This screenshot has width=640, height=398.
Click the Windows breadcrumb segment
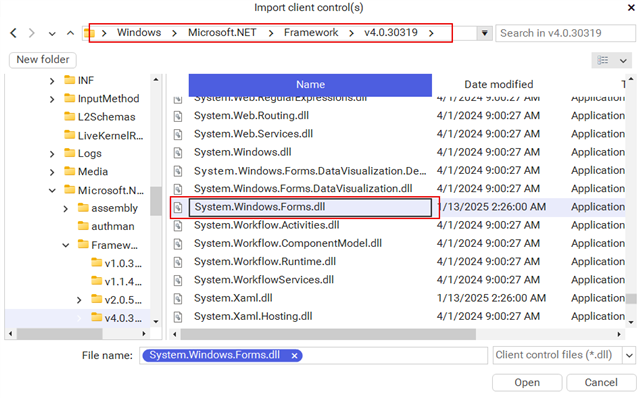(x=139, y=33)
